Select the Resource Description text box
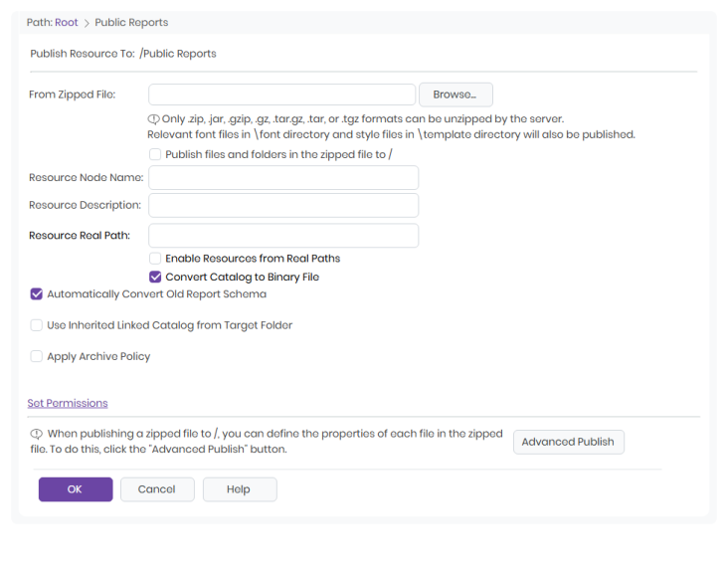Image resolution: width=728 pixels, height=570 pixels. 283,205
